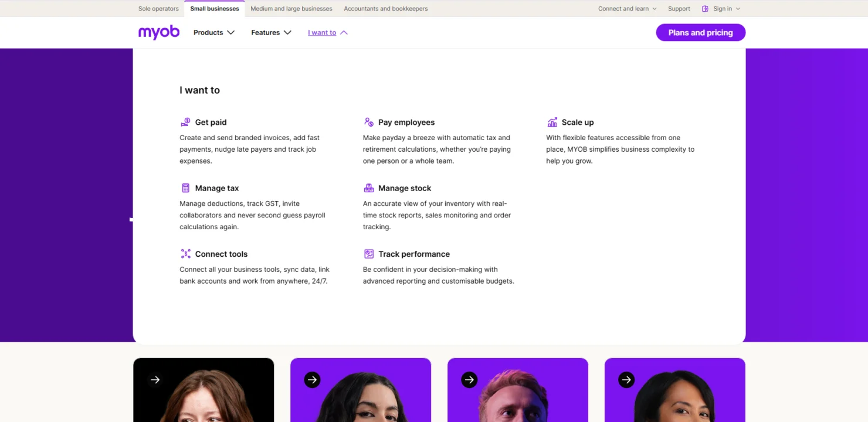Click the Scale up growth chart icon
868x422 pixels.
coord(552,122)
